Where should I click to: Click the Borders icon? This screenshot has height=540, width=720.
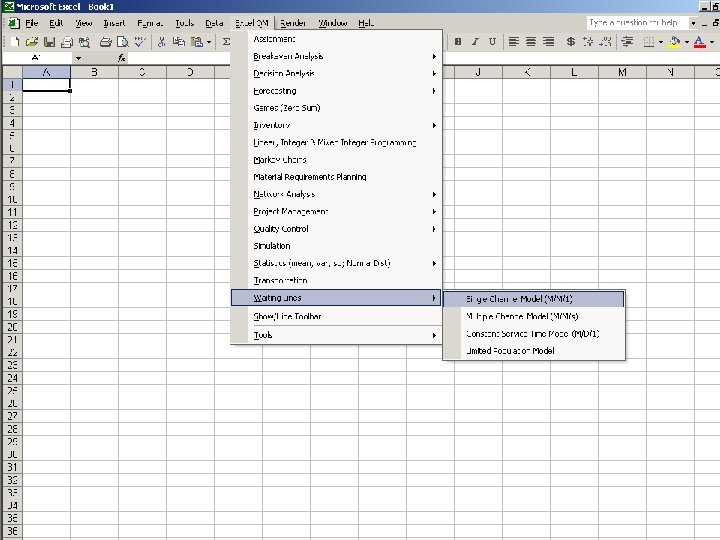(648, 42)
